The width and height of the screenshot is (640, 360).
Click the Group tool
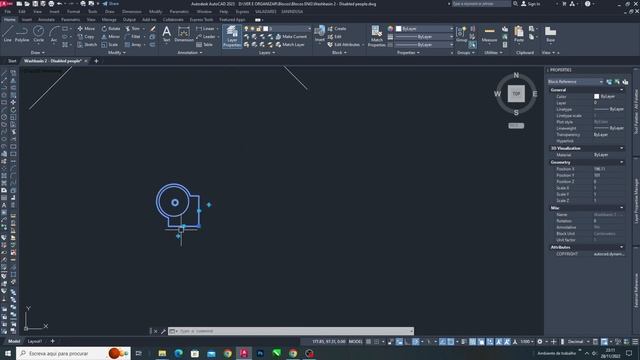(x=461, y=34)
